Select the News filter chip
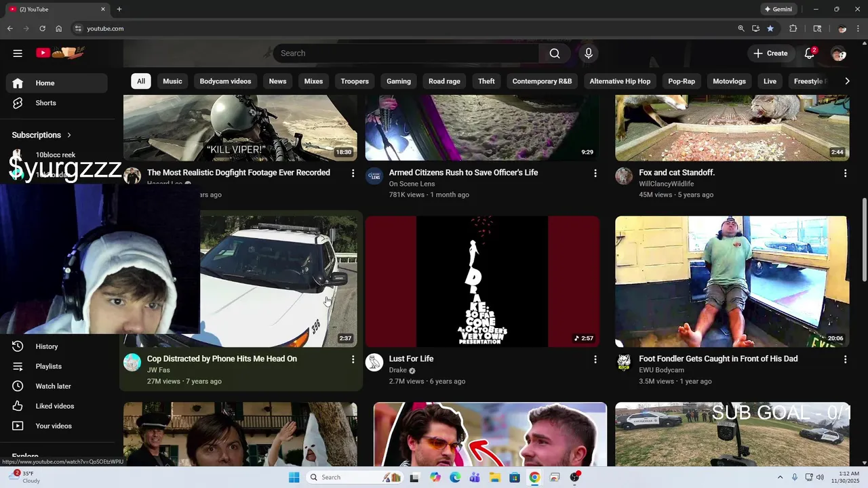 pyautogui.click(x=277, y=81)
